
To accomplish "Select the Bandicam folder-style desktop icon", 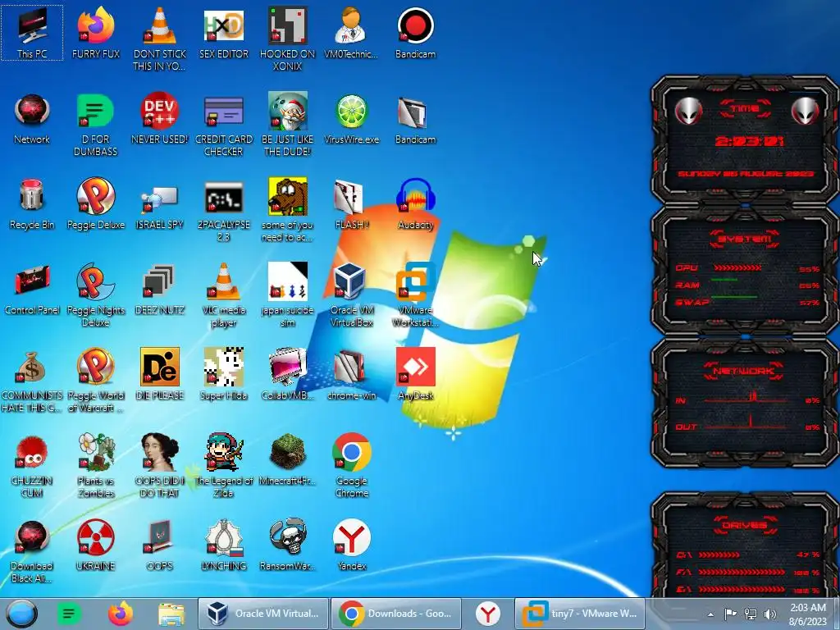I will (x=415, y=118).
